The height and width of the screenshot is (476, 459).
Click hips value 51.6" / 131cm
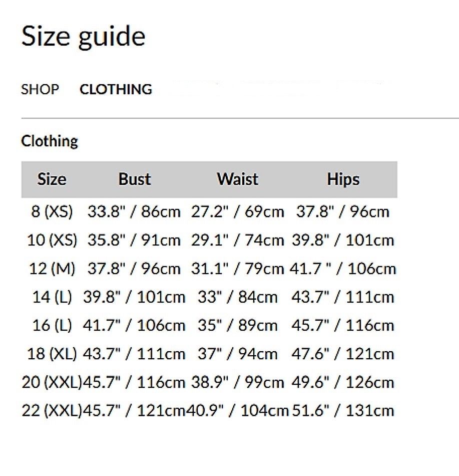coord(343,411)
